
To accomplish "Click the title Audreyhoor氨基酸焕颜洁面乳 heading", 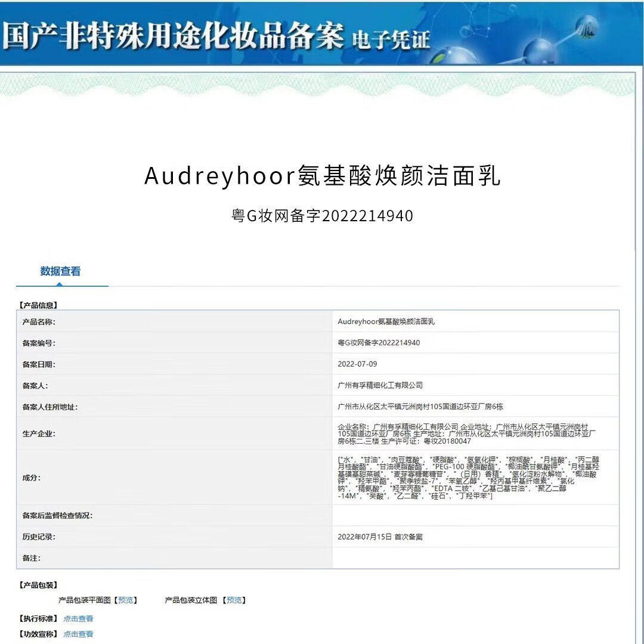I will click(322, 176).
